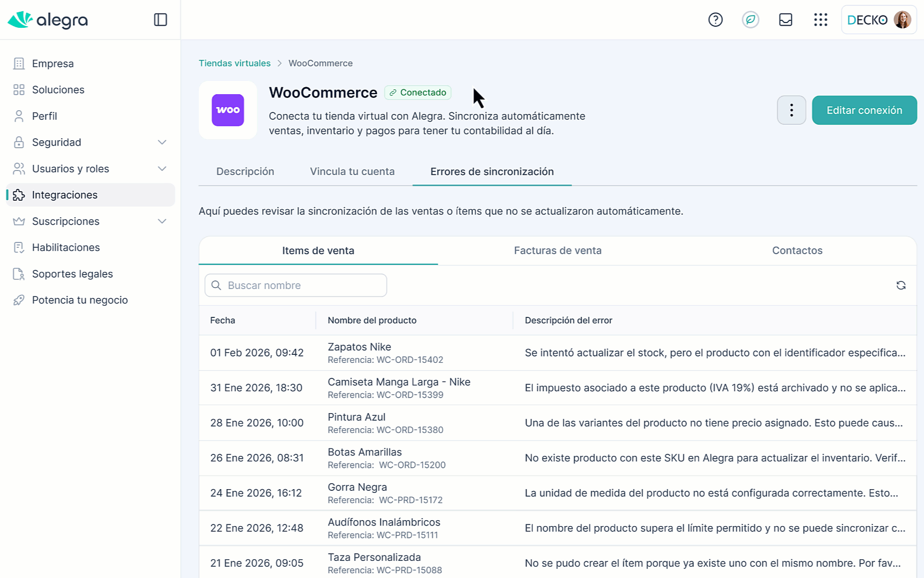Click the WooCommerce purple logo
924x578 pixels.
pyautogui.click(x=228, y=110)
